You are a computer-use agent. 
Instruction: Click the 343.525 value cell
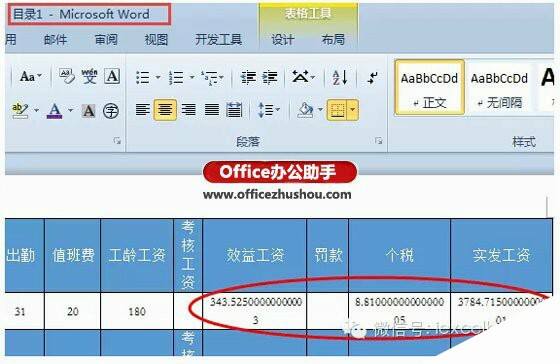point(255,311)
